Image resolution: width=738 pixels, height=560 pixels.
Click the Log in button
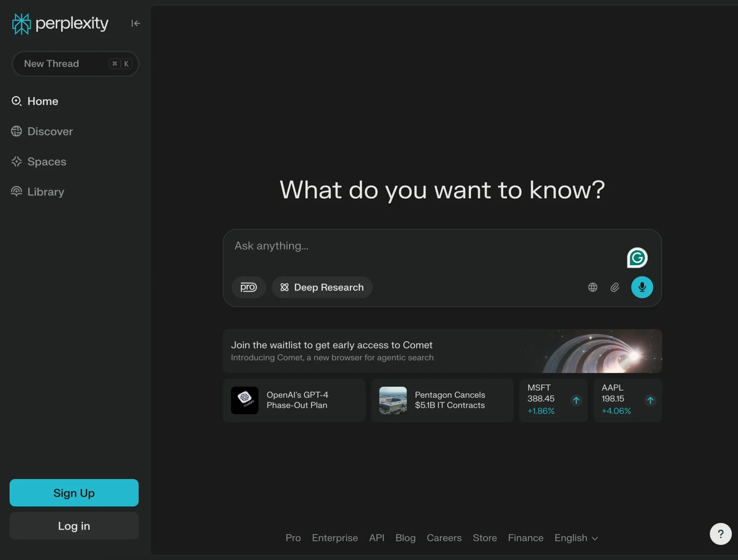pyautogui.click(x=74, y=525)
